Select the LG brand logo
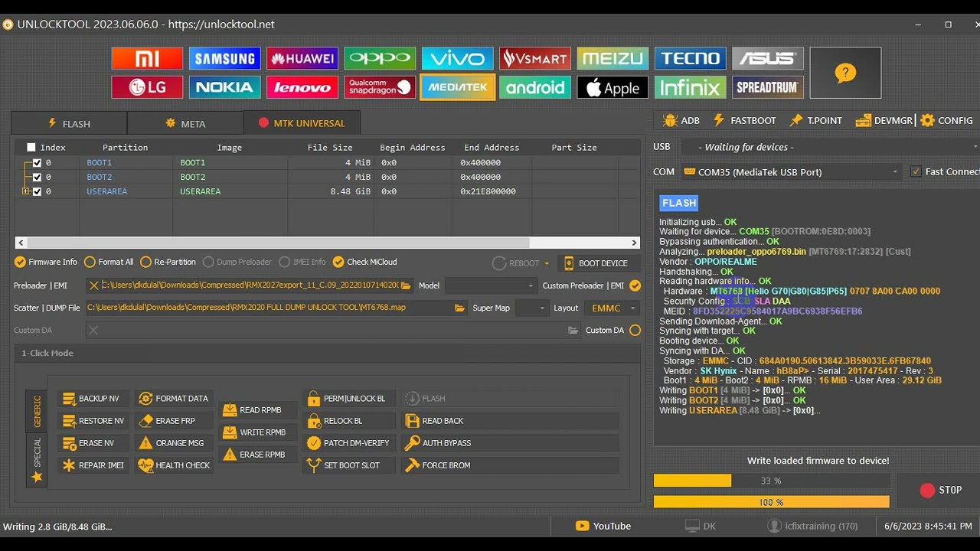The height and width of the screenshot is (551, 980). (x=147, y=87)
